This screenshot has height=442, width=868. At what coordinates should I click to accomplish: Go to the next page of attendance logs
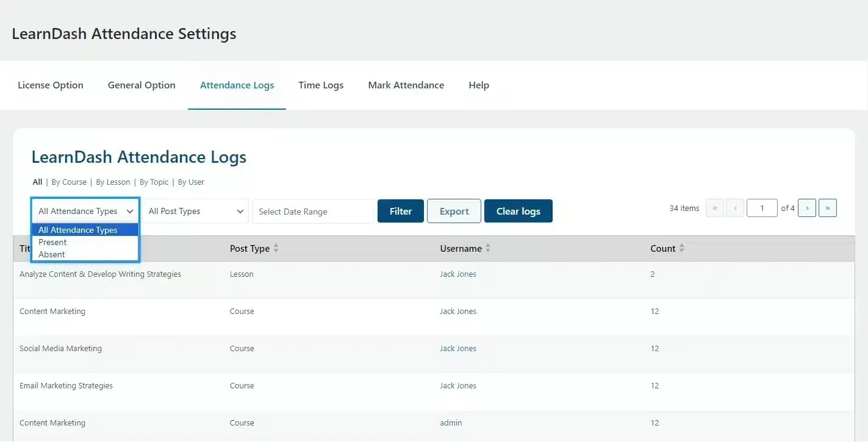click(806, 208)
